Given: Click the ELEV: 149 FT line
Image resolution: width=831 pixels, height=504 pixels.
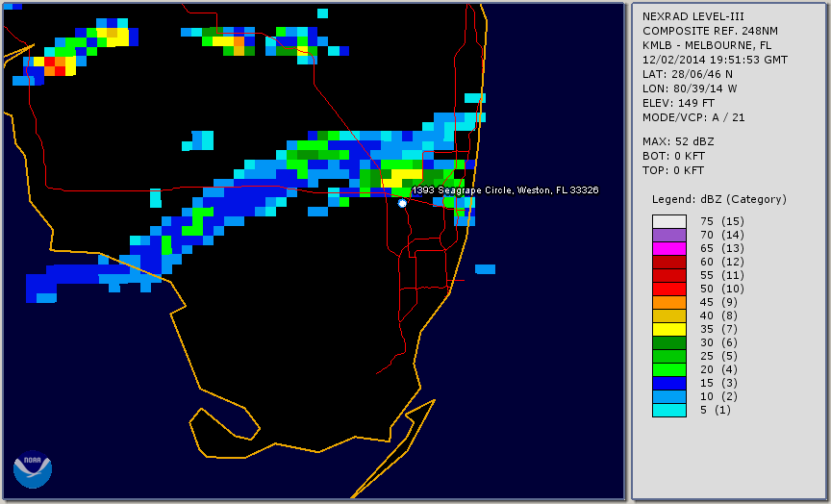Looking at the screenshot, I should pos(678,103).
